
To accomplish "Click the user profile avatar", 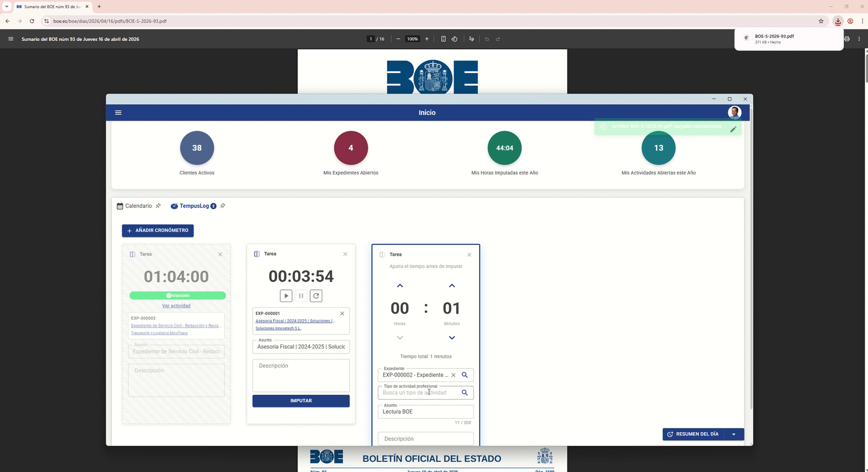I will click(x=734, y=112).
